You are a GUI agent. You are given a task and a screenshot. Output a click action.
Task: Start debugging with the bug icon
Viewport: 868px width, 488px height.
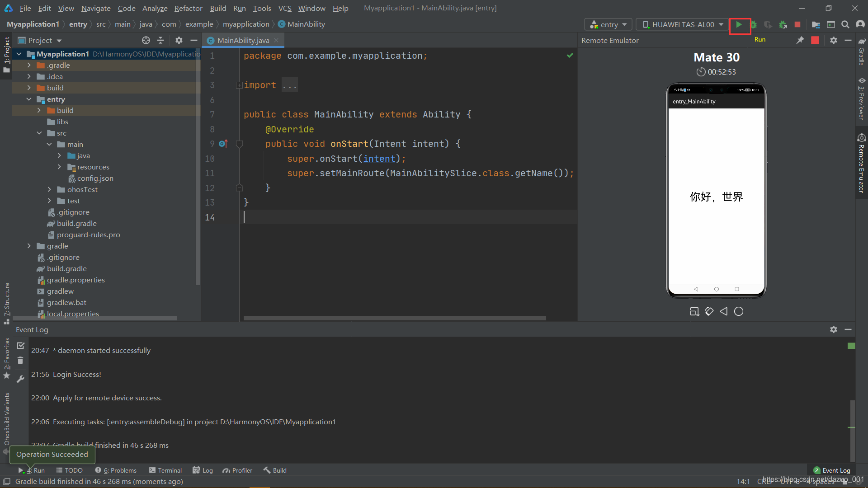click(x=754, y=25)
